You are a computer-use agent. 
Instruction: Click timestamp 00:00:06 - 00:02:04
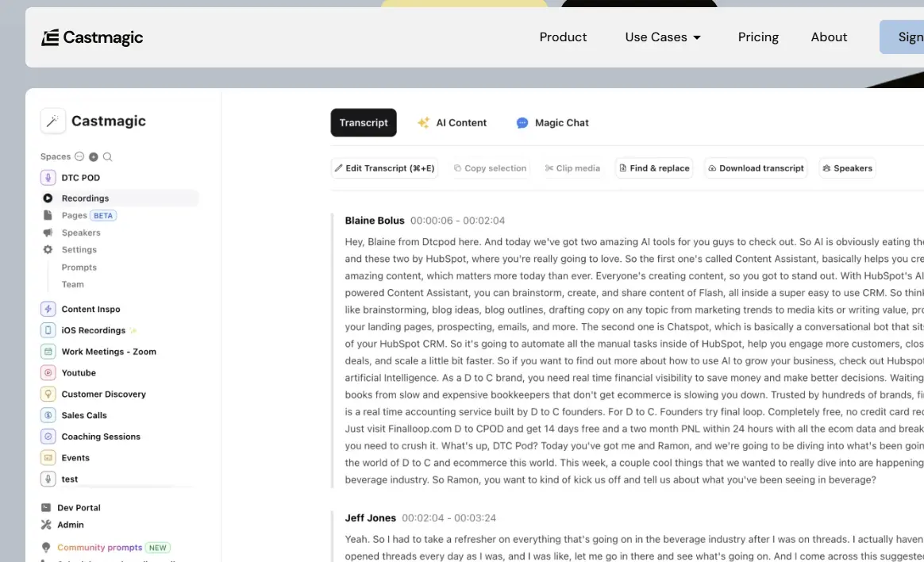click(x=457, y=221)
